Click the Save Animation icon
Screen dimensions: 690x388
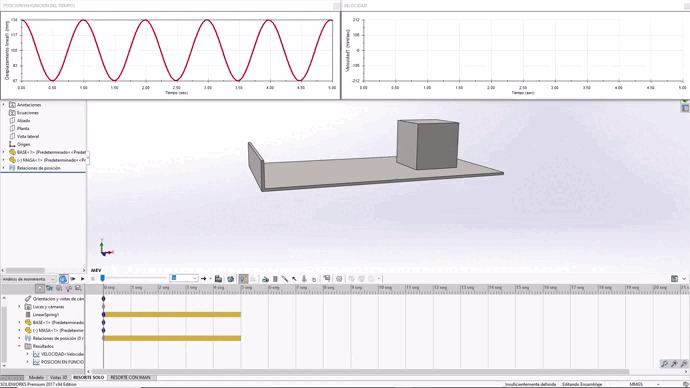218,279
